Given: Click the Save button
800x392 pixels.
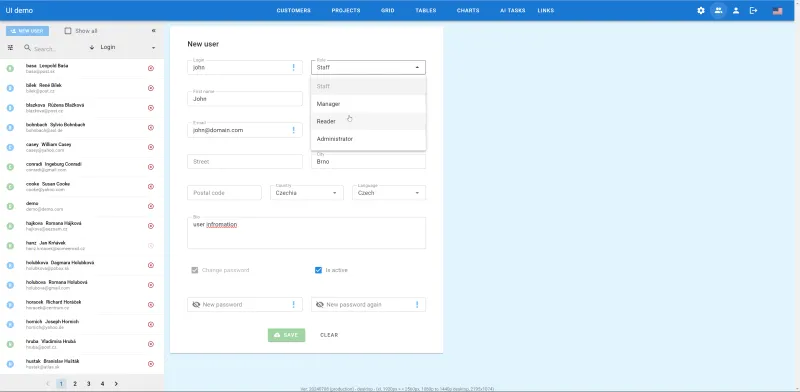Looking at the screenshot, I should (x=286, y=335).
